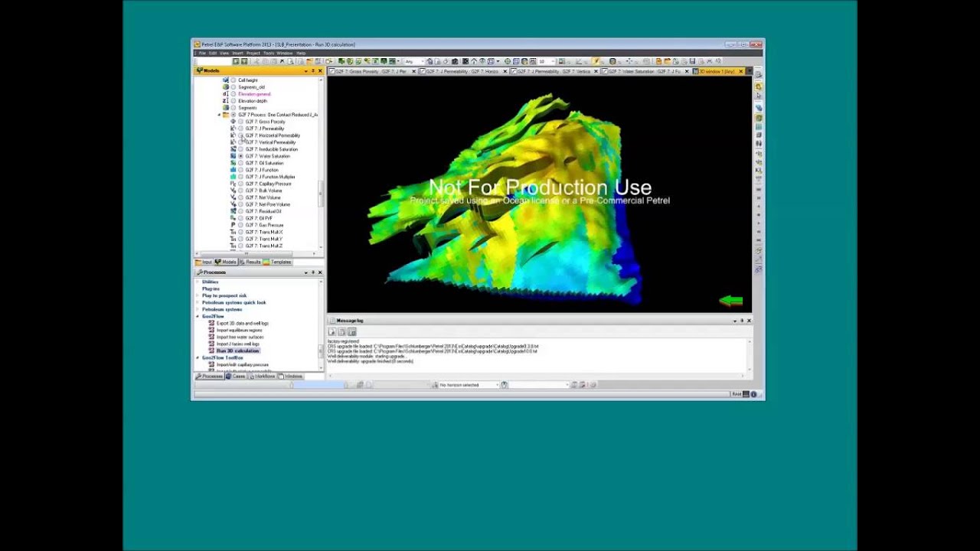
Task: Click the G2F 7: Trans Mult Y icon
Action: 234,239
